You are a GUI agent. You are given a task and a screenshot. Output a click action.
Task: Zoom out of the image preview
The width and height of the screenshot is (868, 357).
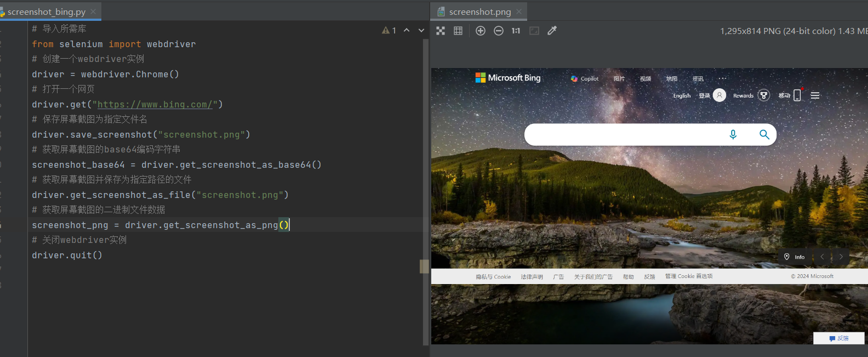499,31
